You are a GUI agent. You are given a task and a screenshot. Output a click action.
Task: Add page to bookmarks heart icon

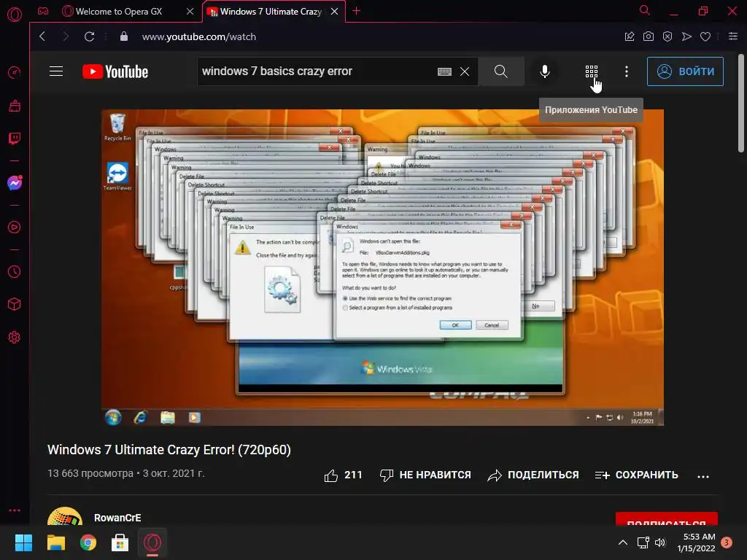[705, 36]
